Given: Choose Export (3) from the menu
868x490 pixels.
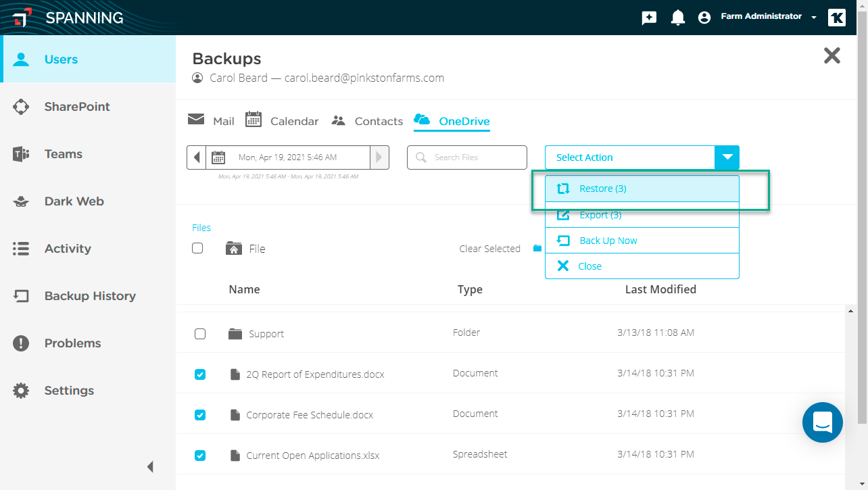Looking at the screenshot, I should coord(642,215).
